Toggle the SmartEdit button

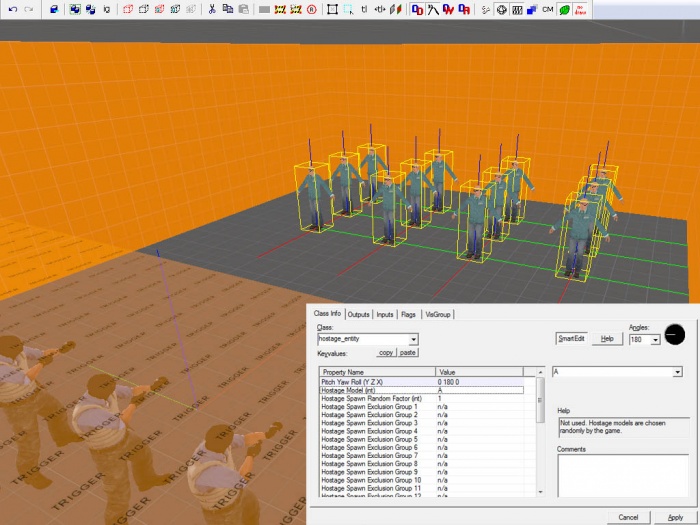[570, 339]
